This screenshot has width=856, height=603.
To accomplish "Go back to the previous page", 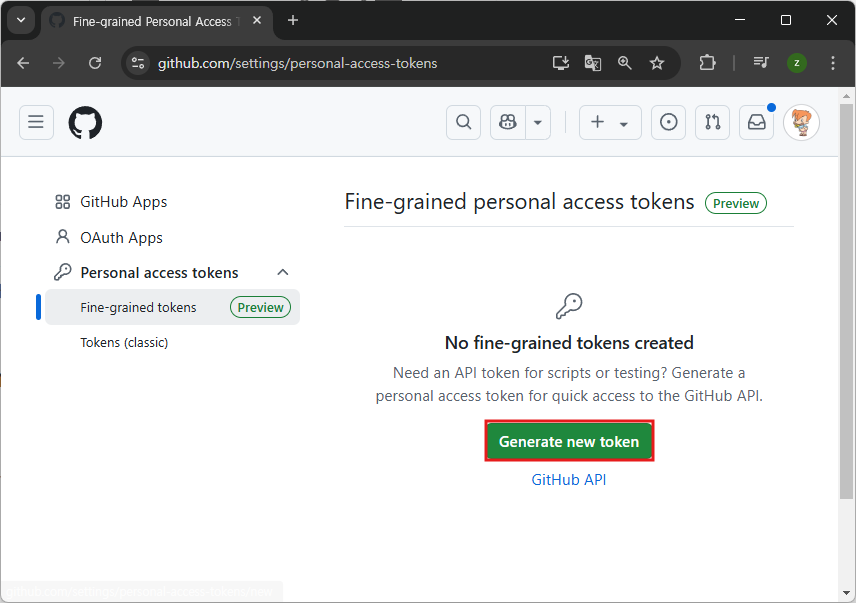I will [x=23, y=63].
